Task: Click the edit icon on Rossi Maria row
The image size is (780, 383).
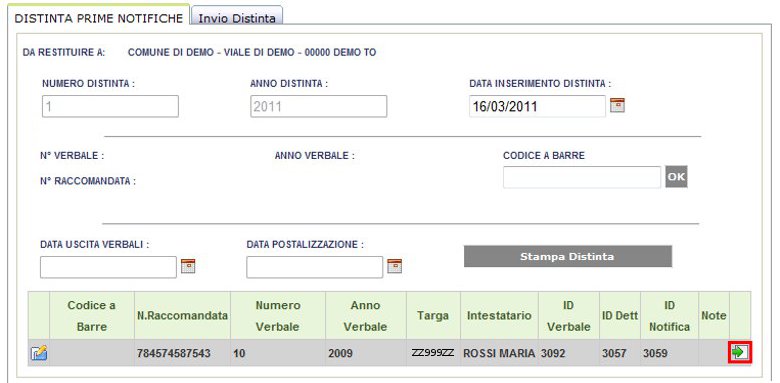Action: point(39,354)
